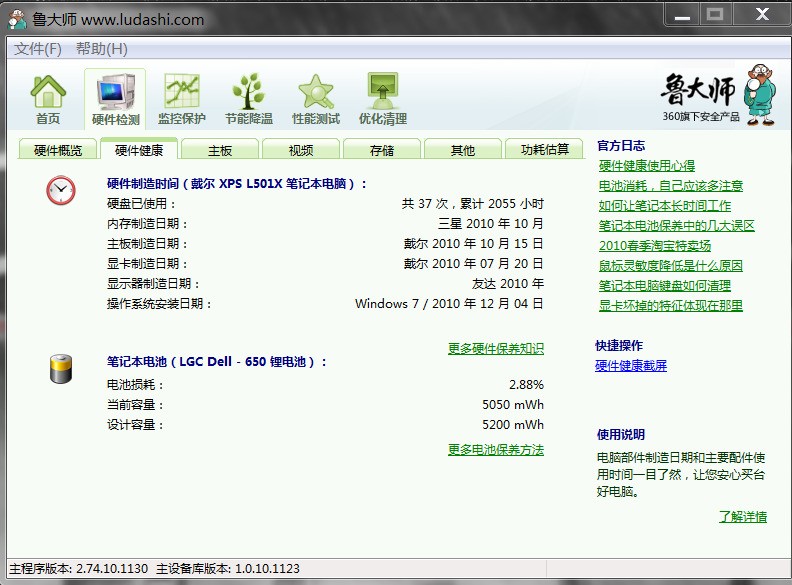Click hard disk usage value 累计 2055 小时

click(x=502, y=204)
